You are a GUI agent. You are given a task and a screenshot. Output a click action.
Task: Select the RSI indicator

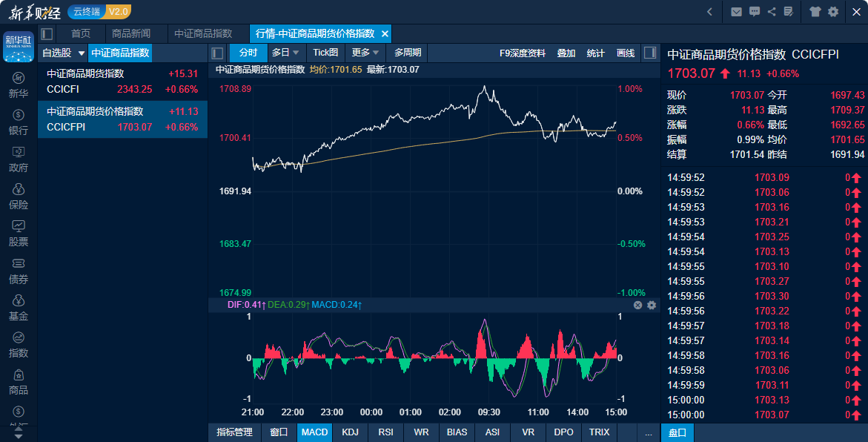coord(386,432)
